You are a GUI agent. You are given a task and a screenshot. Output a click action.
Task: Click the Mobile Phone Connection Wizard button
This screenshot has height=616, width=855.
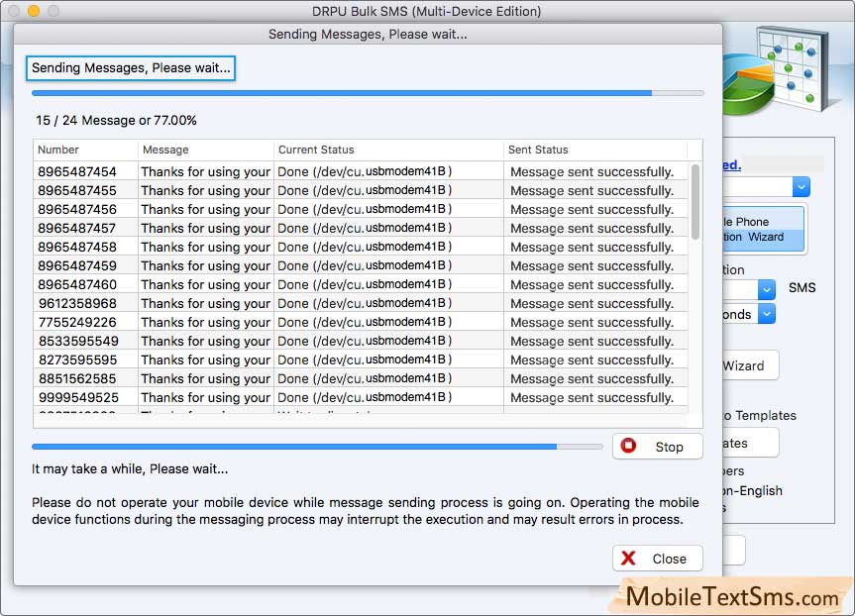click(764, 229)
